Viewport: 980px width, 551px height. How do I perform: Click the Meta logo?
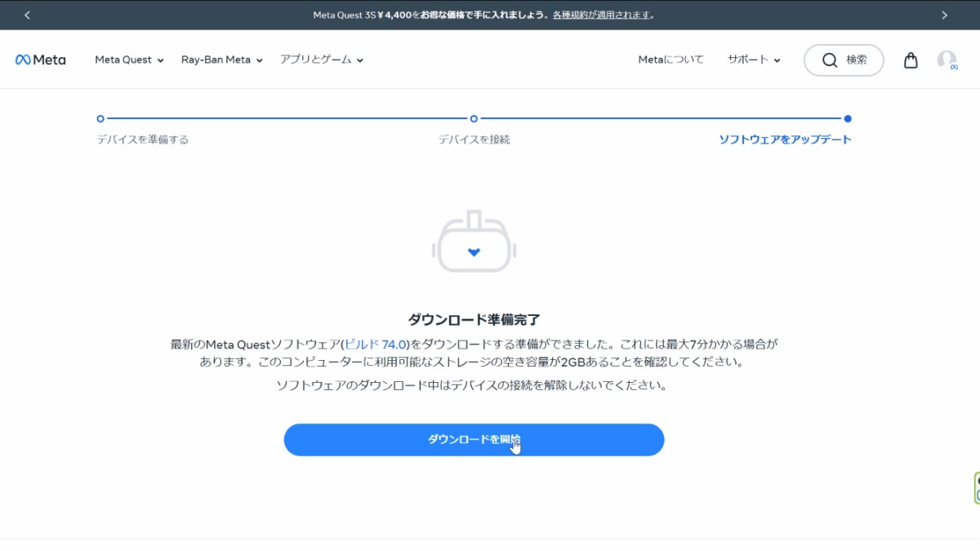[40, 60]
